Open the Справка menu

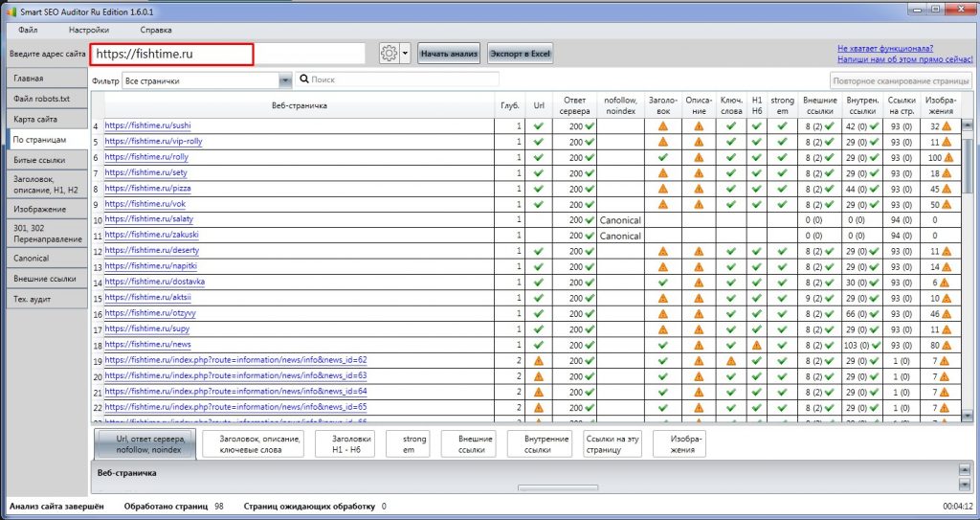point(156,30)
